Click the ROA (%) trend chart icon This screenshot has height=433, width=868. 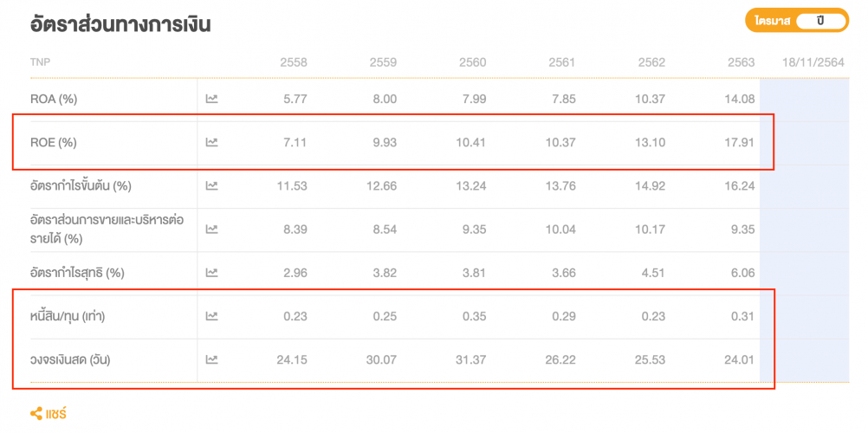click(x=211, y=99)
